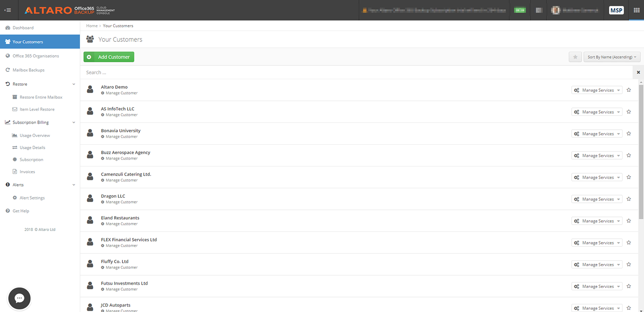
Task: Click the Add Customer button
Action: coord(109,57)
